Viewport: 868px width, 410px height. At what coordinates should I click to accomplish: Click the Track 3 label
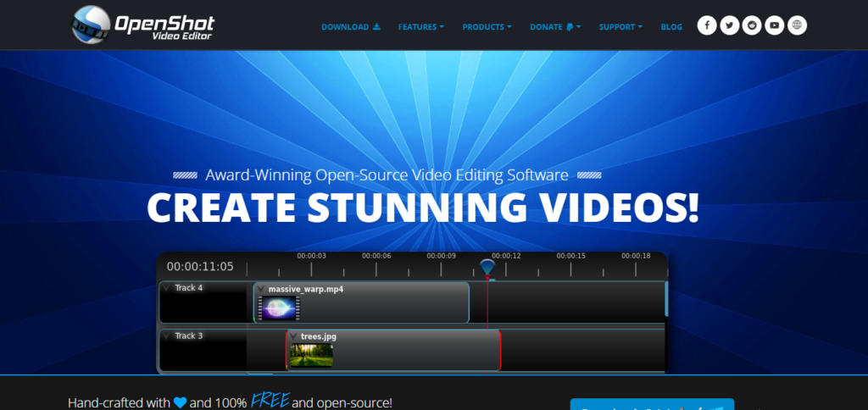pos(189,335)
